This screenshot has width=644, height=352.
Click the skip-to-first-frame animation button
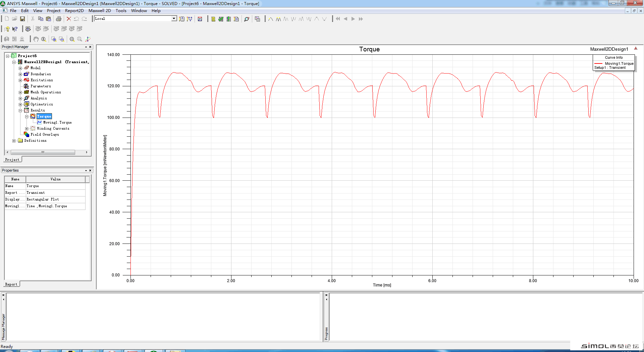coord(338,19)
